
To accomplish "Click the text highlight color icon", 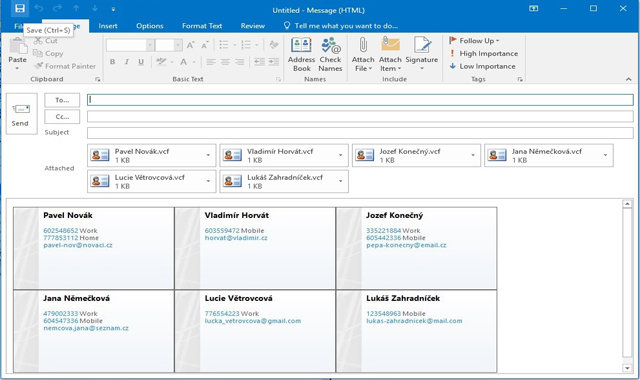I will coord(161,62).
